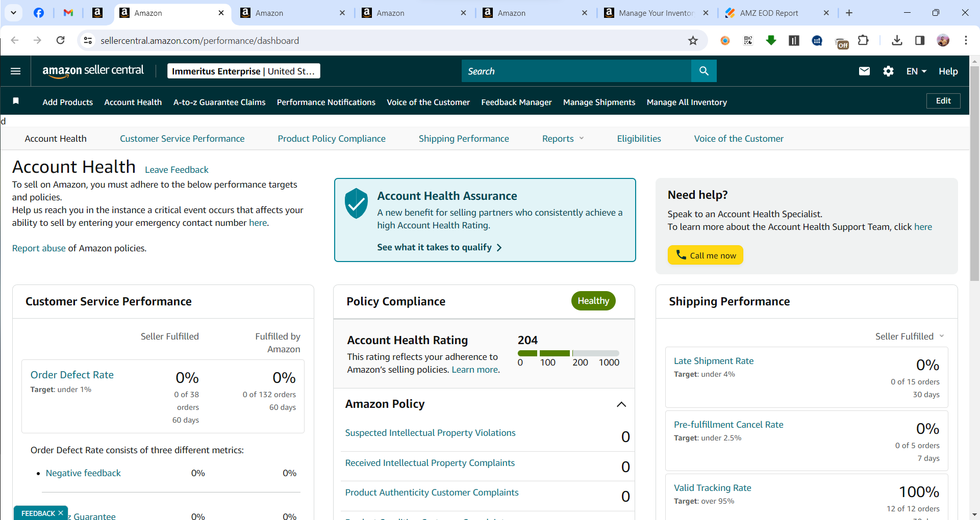Click Add Products in the favorites bar

point(68,102)
